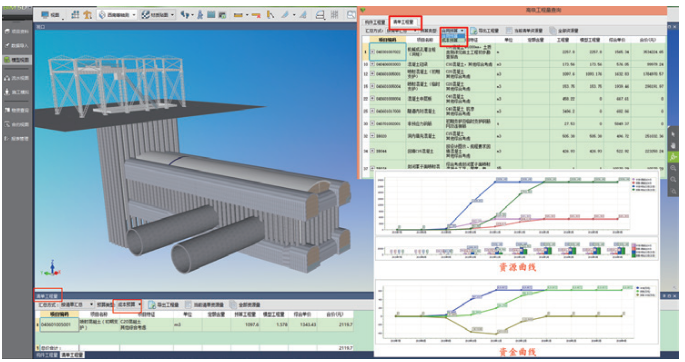Select the green orbit tool in right strip

673,157
